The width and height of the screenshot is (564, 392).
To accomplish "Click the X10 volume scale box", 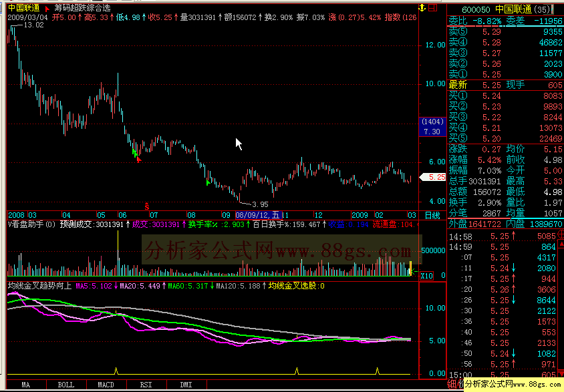I will click(x=426, y=276).
